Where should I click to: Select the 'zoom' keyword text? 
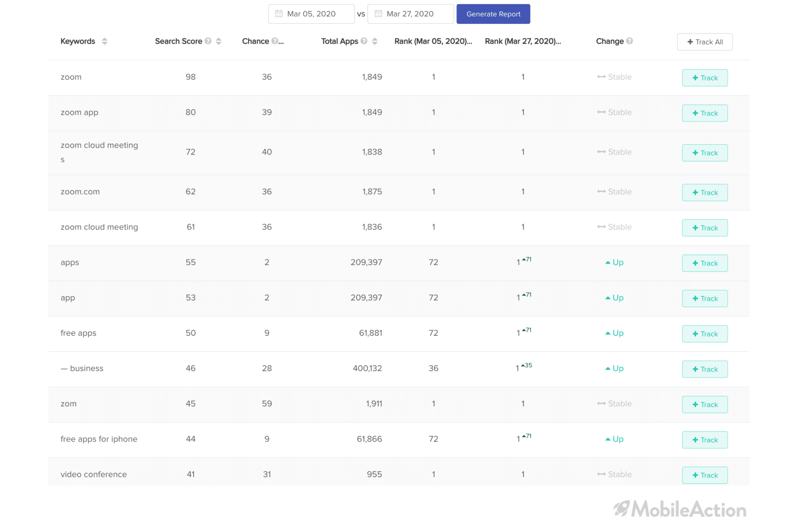[71, 77]
